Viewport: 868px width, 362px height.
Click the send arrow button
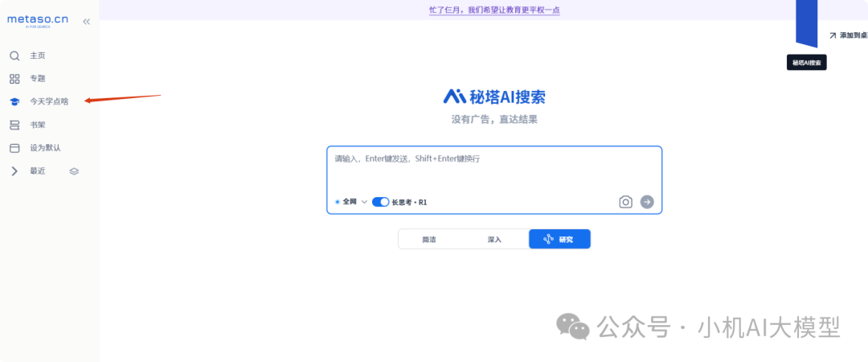647,202
